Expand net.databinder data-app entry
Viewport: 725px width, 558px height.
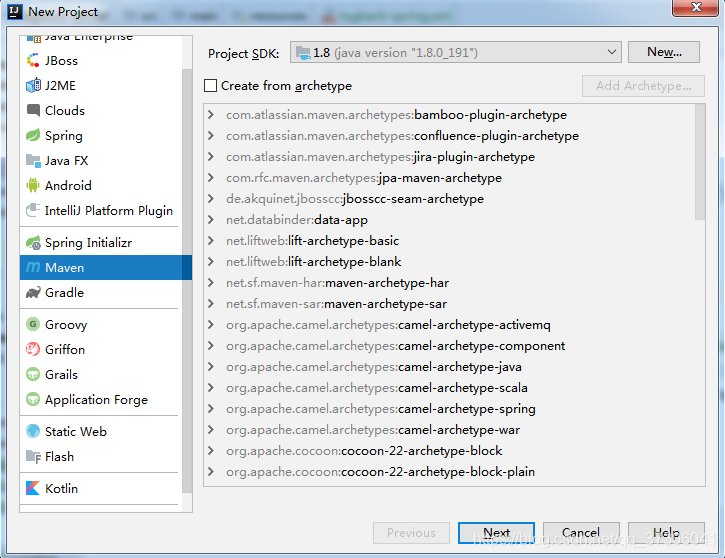pos(211,220)
